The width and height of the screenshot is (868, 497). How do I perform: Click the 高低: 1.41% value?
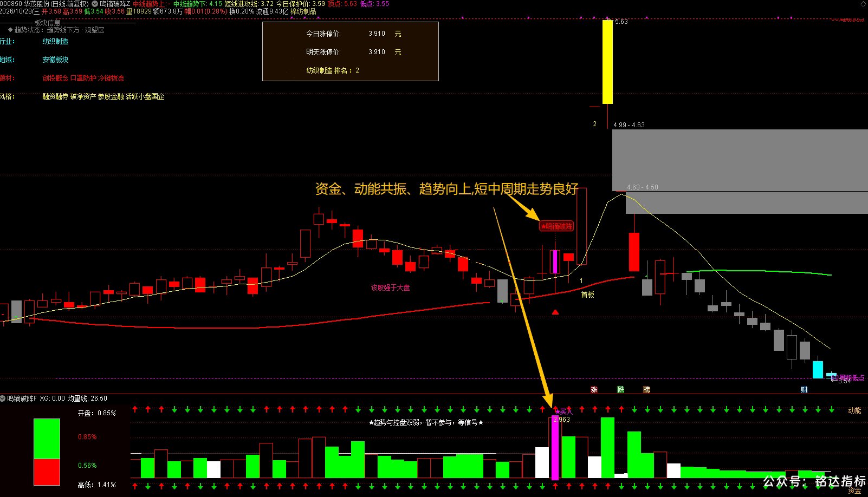pos(96,485)
